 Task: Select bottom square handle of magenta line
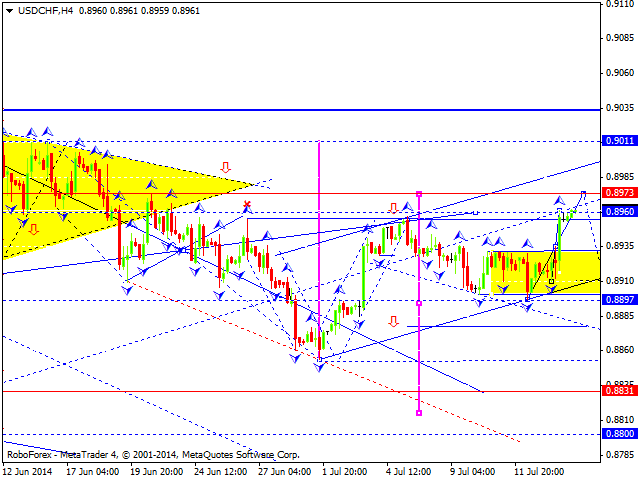click(419, 413)
